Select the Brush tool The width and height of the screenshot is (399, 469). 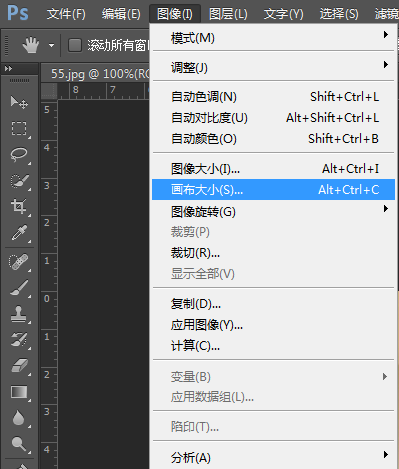(x=19, y=288)
